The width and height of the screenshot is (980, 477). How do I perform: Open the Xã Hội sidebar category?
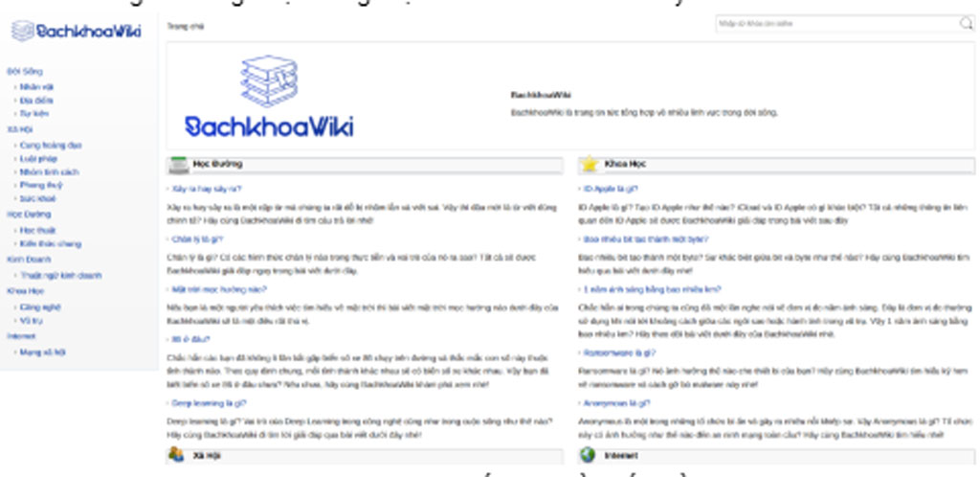tap(20, 129)
